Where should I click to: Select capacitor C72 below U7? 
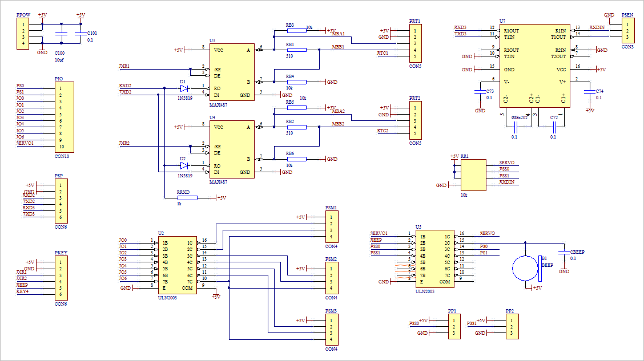pos(554,127)
